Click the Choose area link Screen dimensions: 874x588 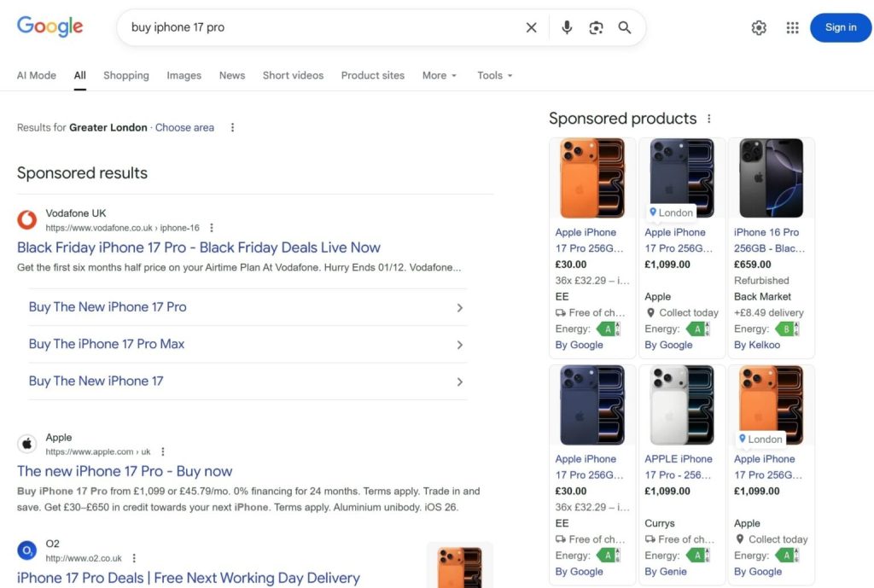(x=184, y=128)
